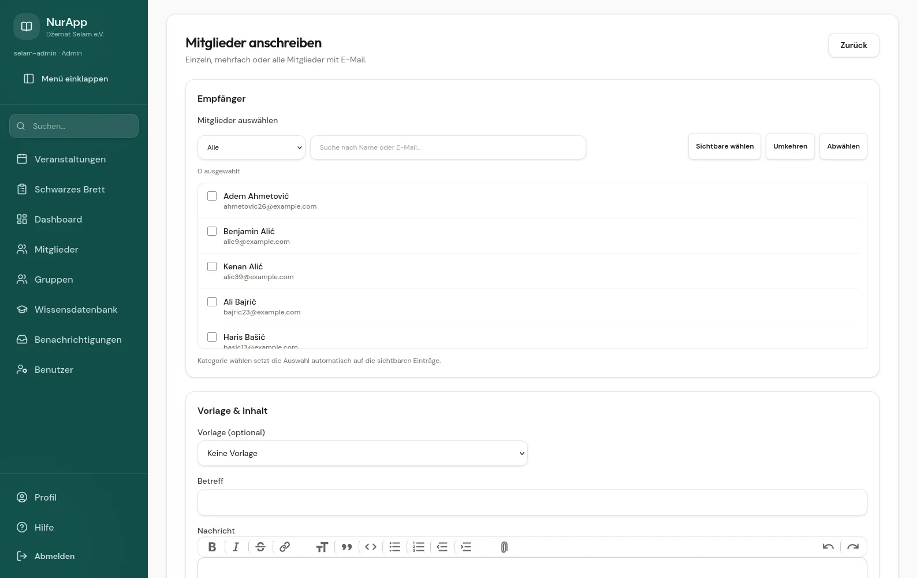Click the Nachricht editor text area
Screen dimensions: 924x578
click(532, 568)
